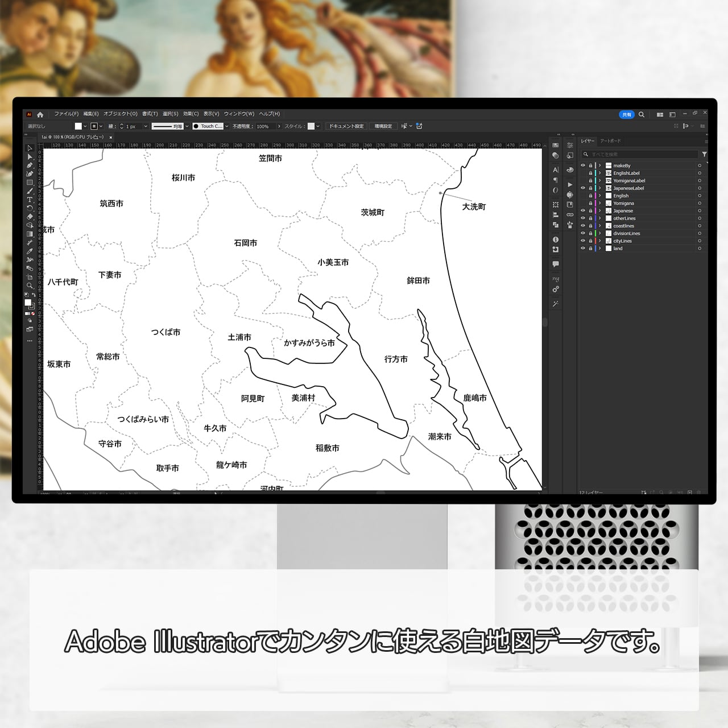Open the ファイル(F) menu
The image size is (728, 728).
(x=67, y=114)
